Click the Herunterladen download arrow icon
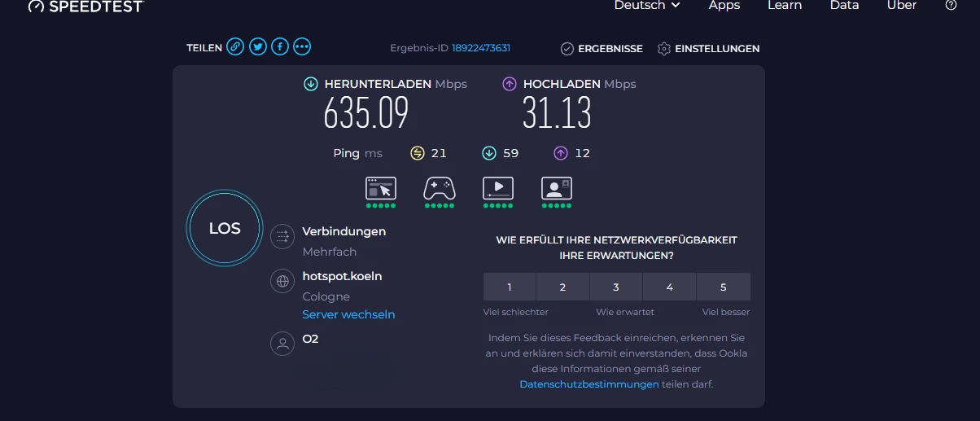Viewport: 980px width, 421px height. [311, 84]
